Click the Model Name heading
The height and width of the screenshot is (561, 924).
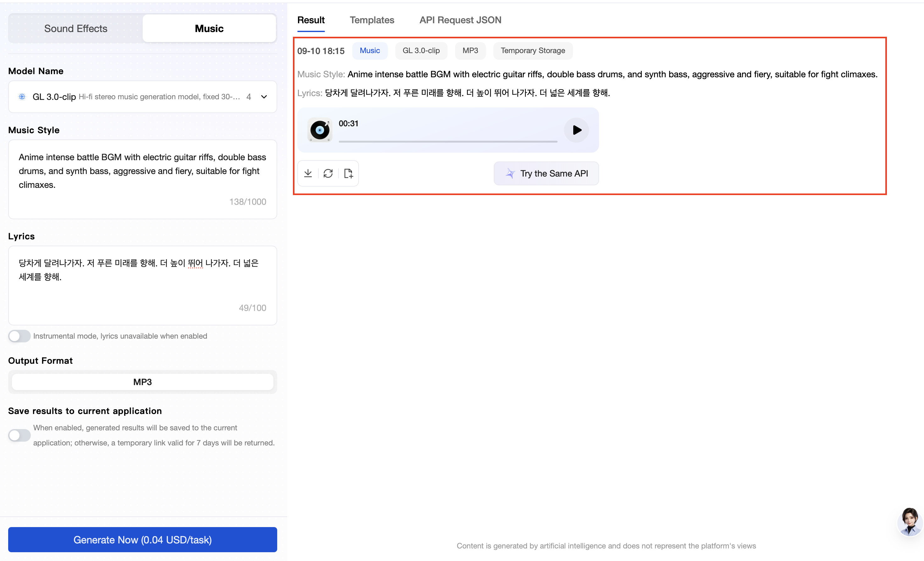pos(36,71)
